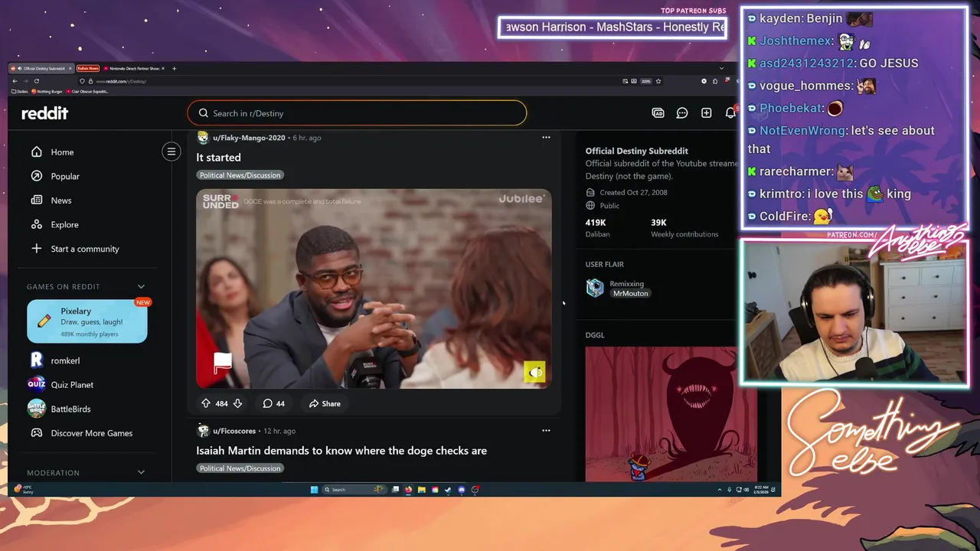Click the advertise icon in Reddit header
The height and width of the screenshot is (551, 980).
click(658, 113)
